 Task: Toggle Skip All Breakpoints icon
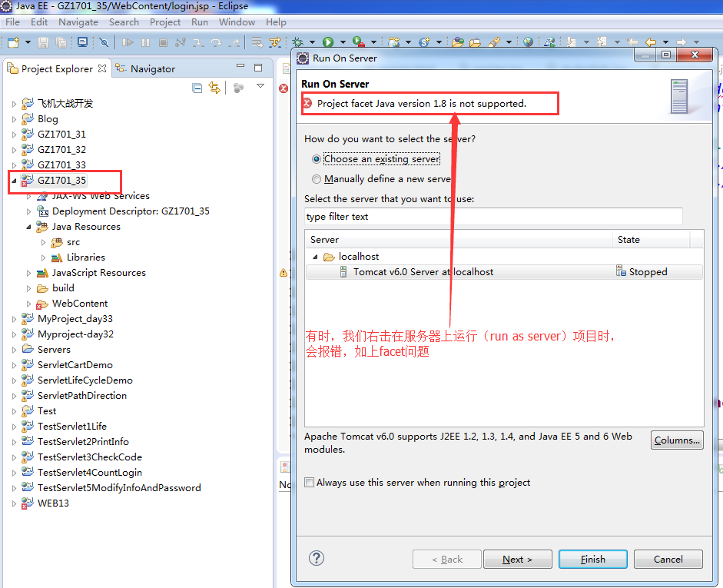tap(104, 42)
